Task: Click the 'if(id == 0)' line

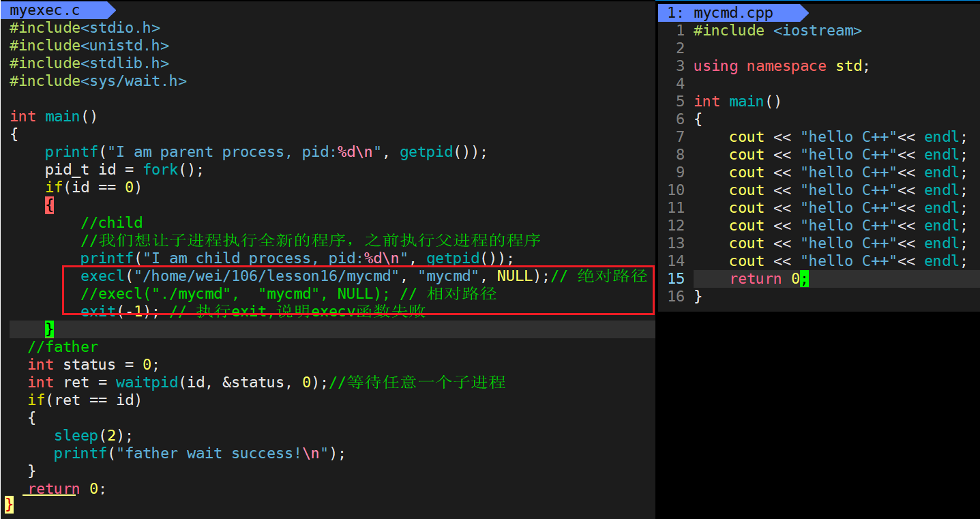Action: (93, 188)
